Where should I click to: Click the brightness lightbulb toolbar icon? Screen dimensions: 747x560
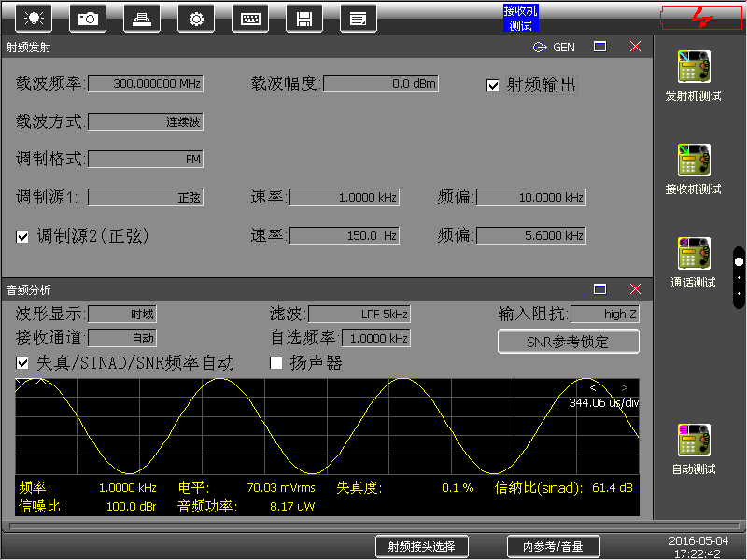point(35,17)
